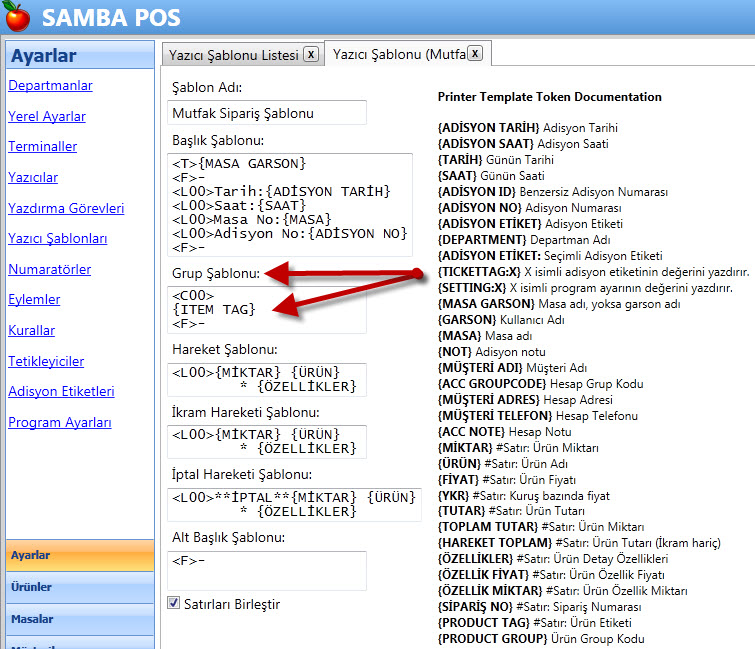The image size is (755, 649).
Task: Close the Yazıcı Şablonu Listesi tab
Action: (311, 55)
